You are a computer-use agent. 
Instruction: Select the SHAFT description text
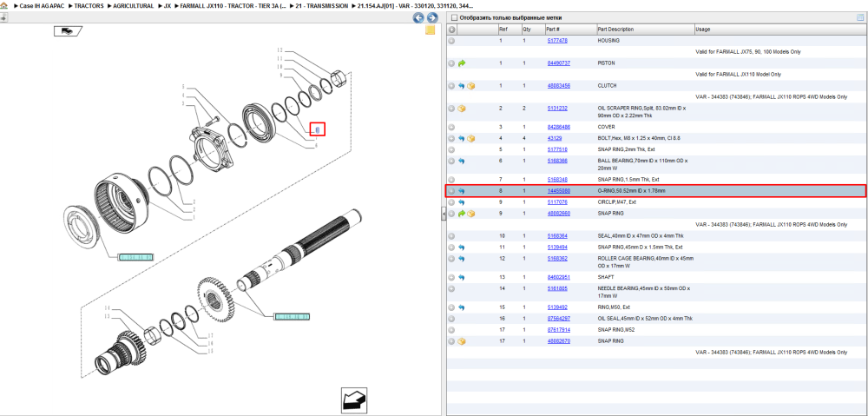(606, 277)
